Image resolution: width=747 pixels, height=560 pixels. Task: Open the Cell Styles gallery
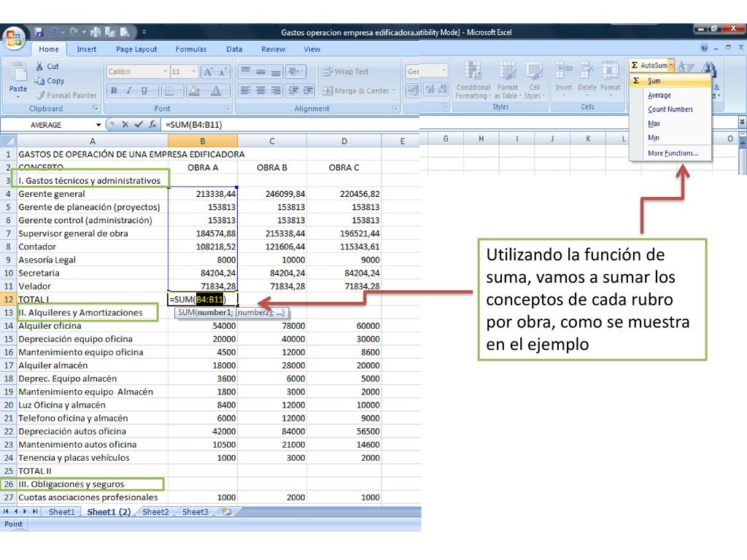click(x=534, y=80)
